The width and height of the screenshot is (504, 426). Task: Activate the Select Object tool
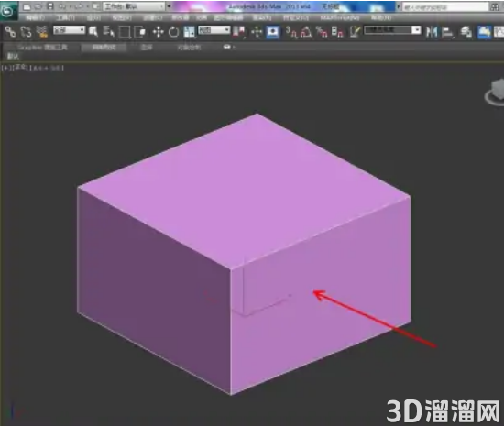pos(93,31)
